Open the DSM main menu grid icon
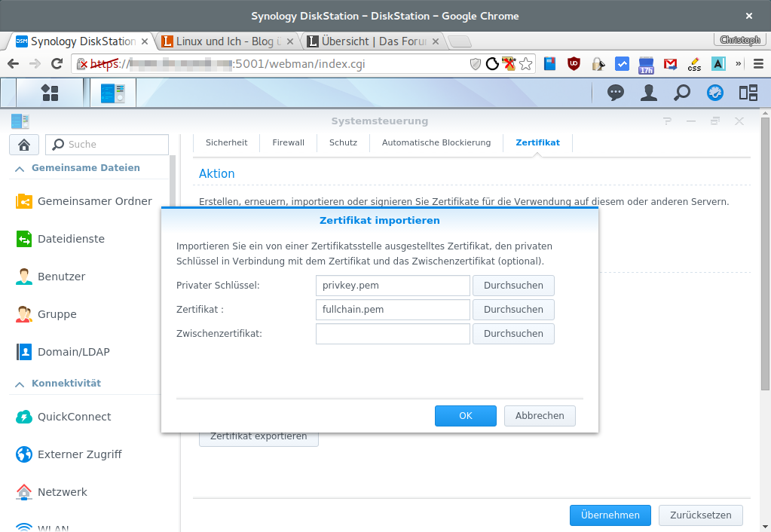771x532 pixels. (50, 93)
